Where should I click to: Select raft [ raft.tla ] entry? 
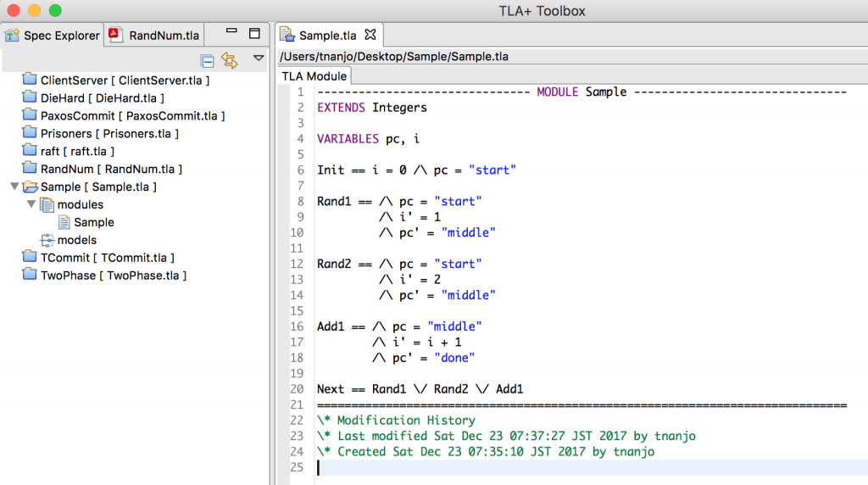(x=77, y=151)
